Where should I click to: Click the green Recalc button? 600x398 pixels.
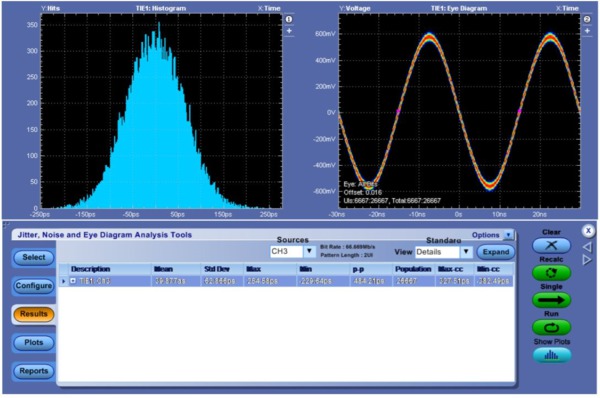pos(551,272)
